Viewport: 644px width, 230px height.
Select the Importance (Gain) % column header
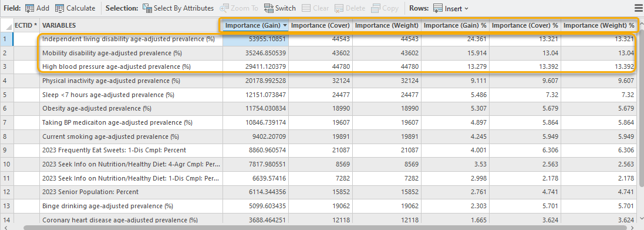coord(455,25)
